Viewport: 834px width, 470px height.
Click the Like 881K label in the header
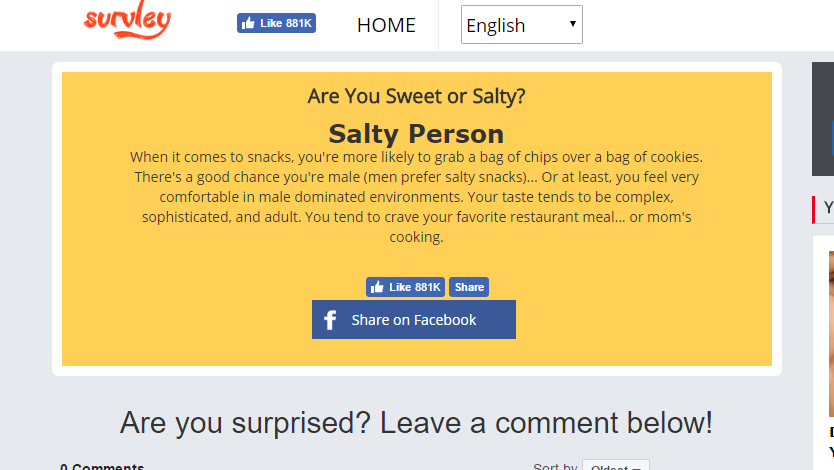tap(286, 23)
